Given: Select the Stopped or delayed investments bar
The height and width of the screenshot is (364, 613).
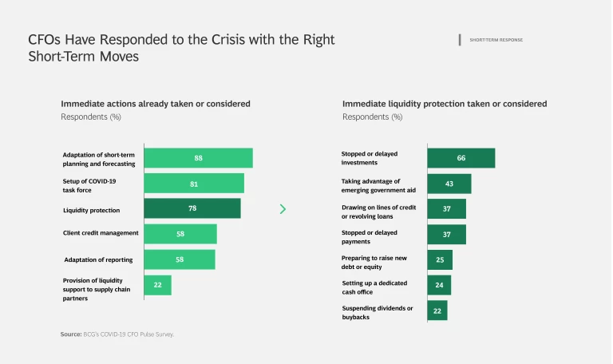Looking at the screenshot, I should coord(461,158).
